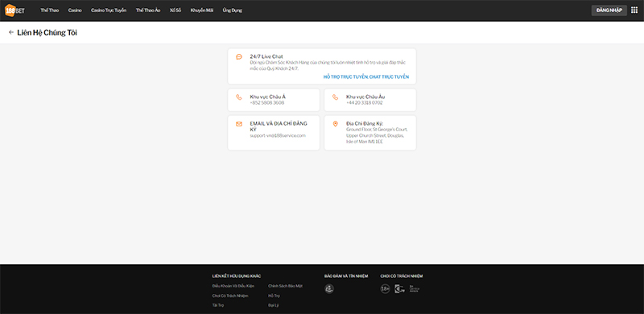Click the Khu vực Châu Âu label
The height and width of the screenshot is (314, 644).
[x=365, y=97]
